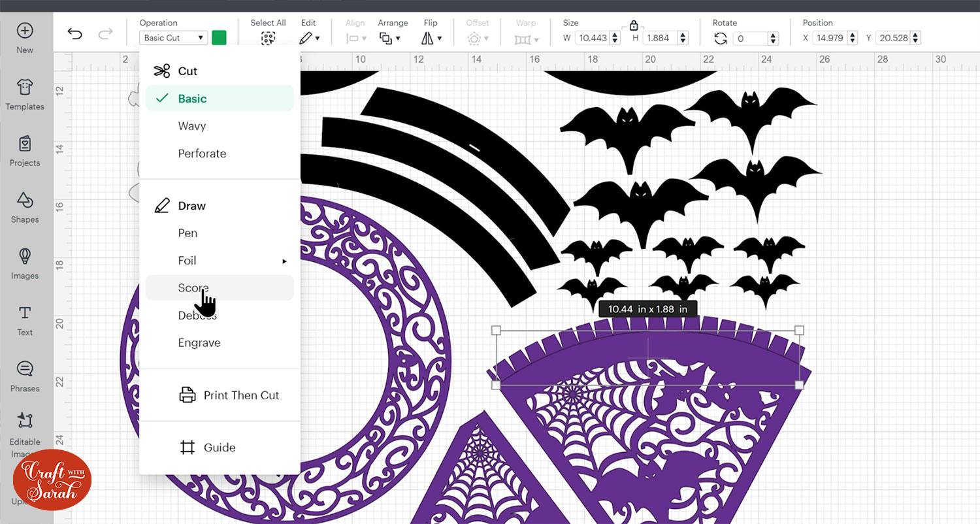This screenshot has height=524, width=980.
Task: Select the New button in the sidebar
Action: [24, 36]
